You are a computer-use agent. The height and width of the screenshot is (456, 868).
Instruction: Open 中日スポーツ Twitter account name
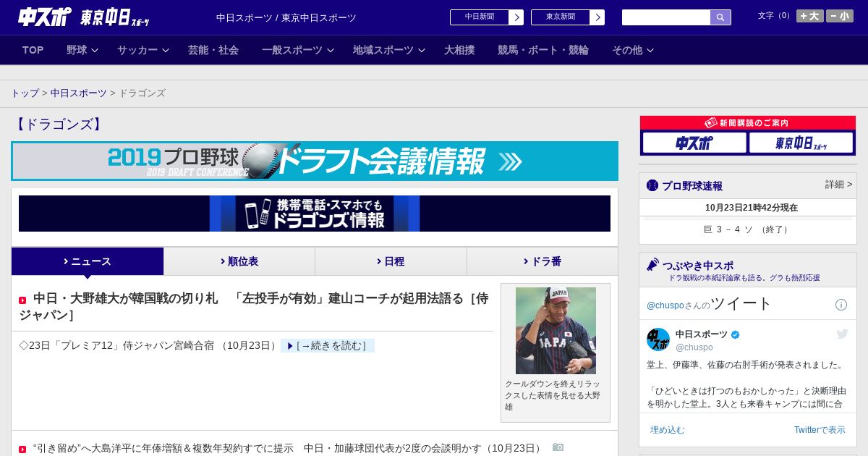point(702,334)
